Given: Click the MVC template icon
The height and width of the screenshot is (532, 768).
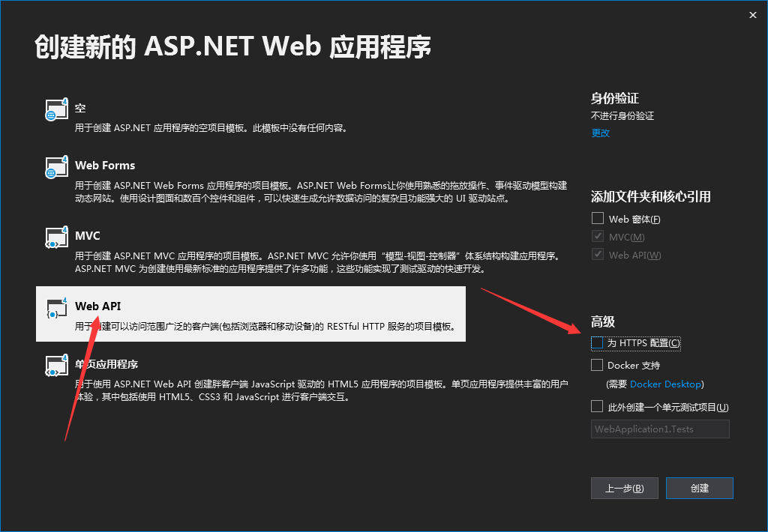Looking at the screenshot, I should [x=56, y=238].
